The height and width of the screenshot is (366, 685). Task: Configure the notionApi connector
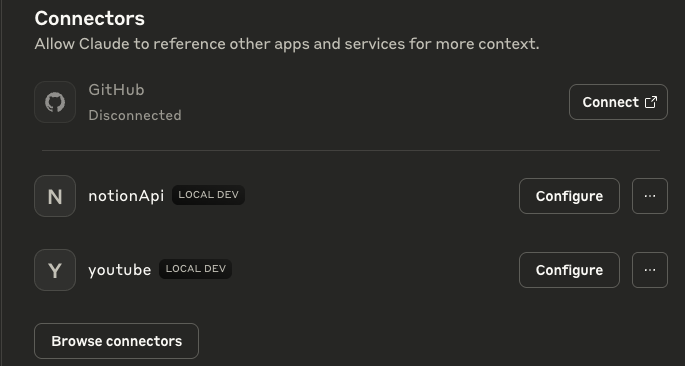569,196
